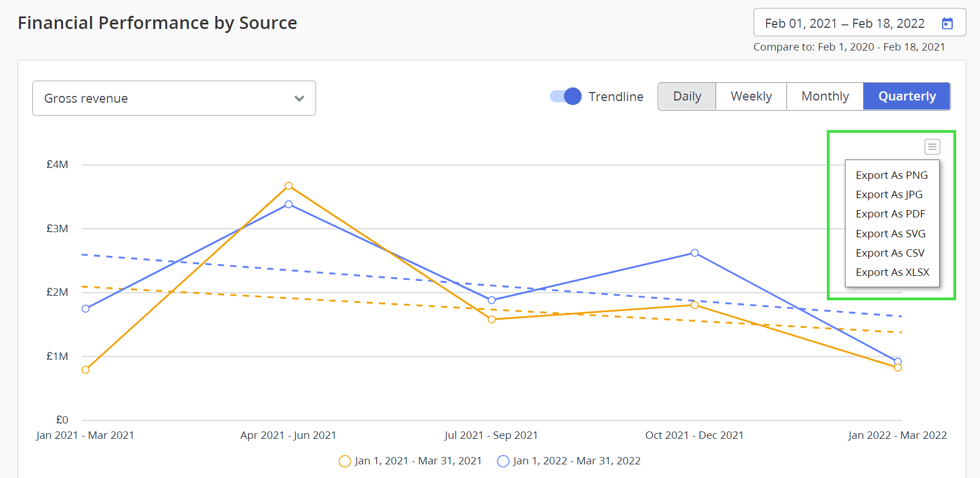The height and width of the screenshot is (478, 980).
Task: Select the Quarterly view button
Action: pos(906,97)
